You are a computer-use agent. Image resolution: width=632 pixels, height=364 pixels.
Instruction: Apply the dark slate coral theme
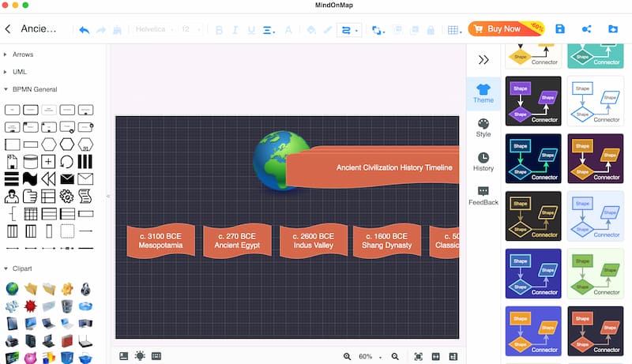(596, 332)
